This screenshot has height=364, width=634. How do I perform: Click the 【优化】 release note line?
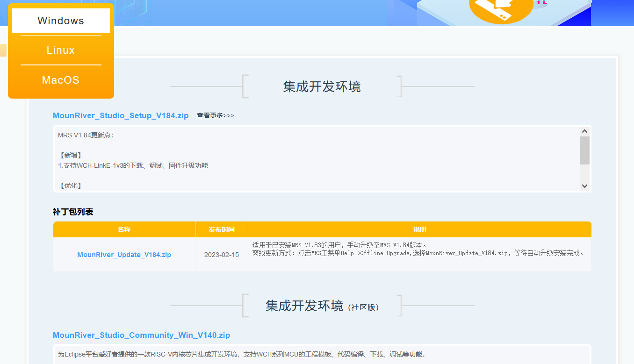pyautogui.click(x=71, y=186)
